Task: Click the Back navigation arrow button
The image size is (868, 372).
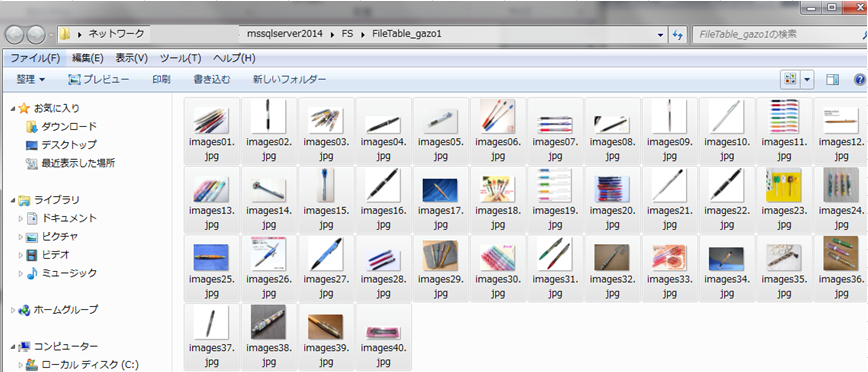Action: [15, 35]
